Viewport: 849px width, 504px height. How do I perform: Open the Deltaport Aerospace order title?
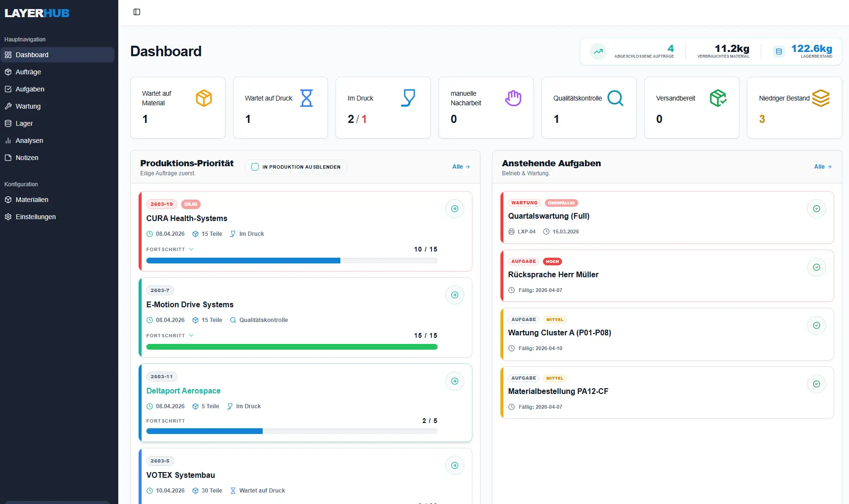(184, 391)
